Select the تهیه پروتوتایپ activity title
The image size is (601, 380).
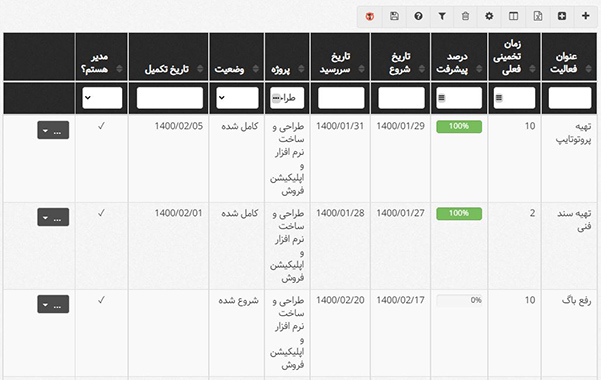(x=573, y=133)
